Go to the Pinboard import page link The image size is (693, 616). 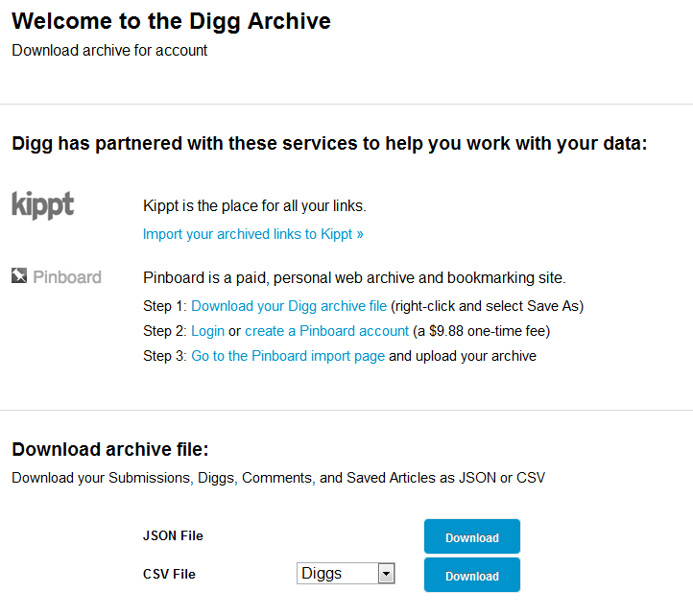pyautogui.click(x=288, y=356)
